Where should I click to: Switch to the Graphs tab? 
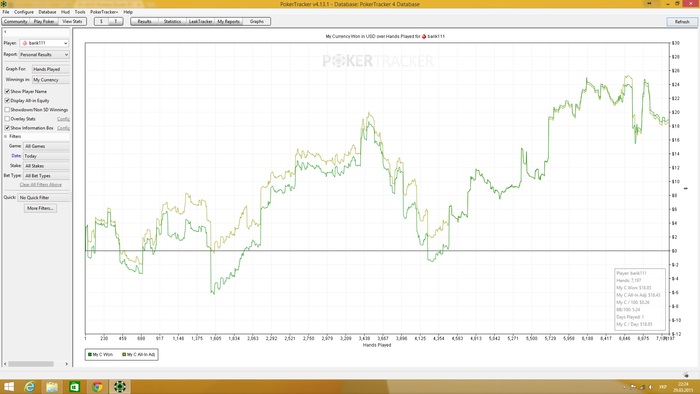pos(257,21)
